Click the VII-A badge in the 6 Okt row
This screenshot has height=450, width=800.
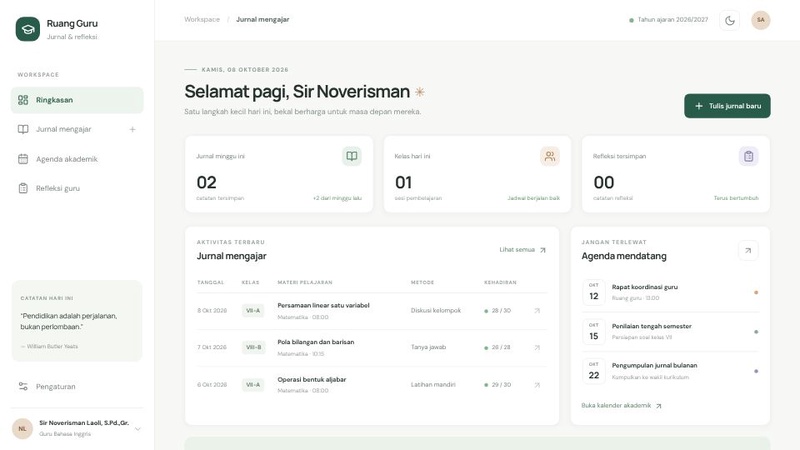pyautogui.click(x=253, y=385)
